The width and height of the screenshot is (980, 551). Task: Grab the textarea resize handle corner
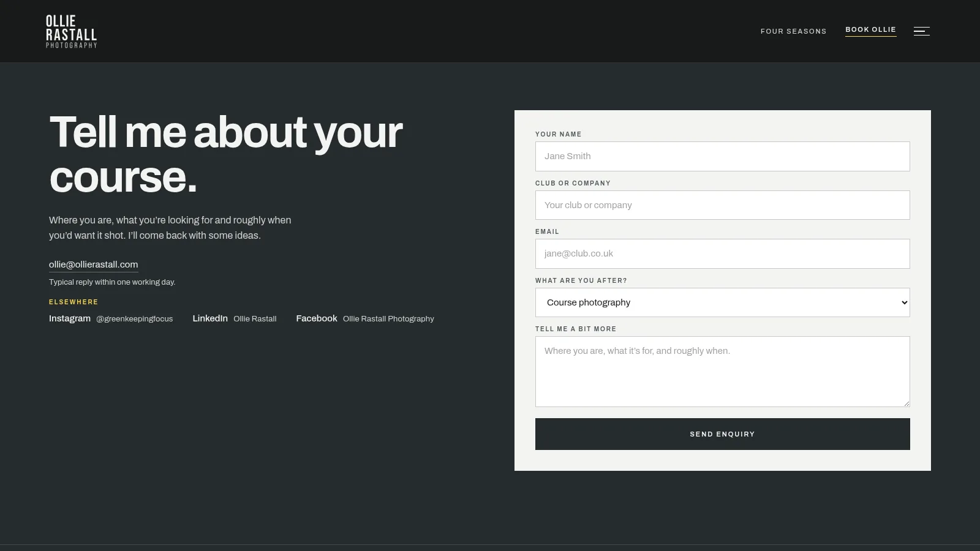pos(906,403)
